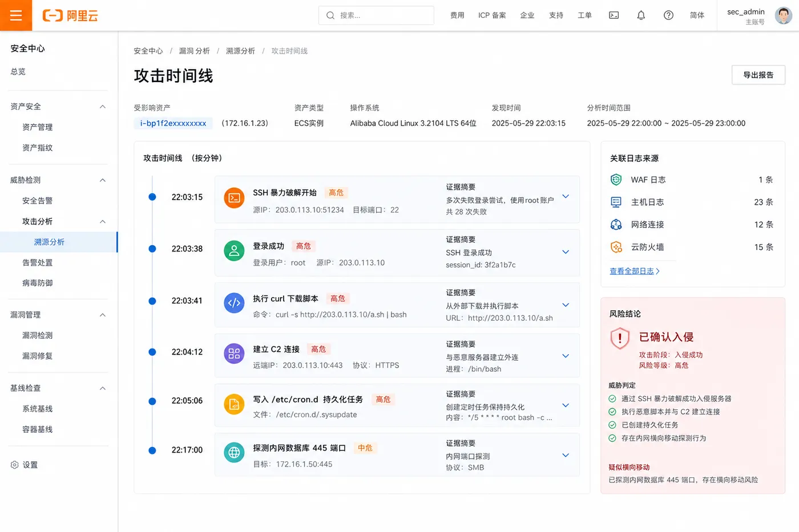
Task: Click the 中危 severity tag
Action: [365, 448]
